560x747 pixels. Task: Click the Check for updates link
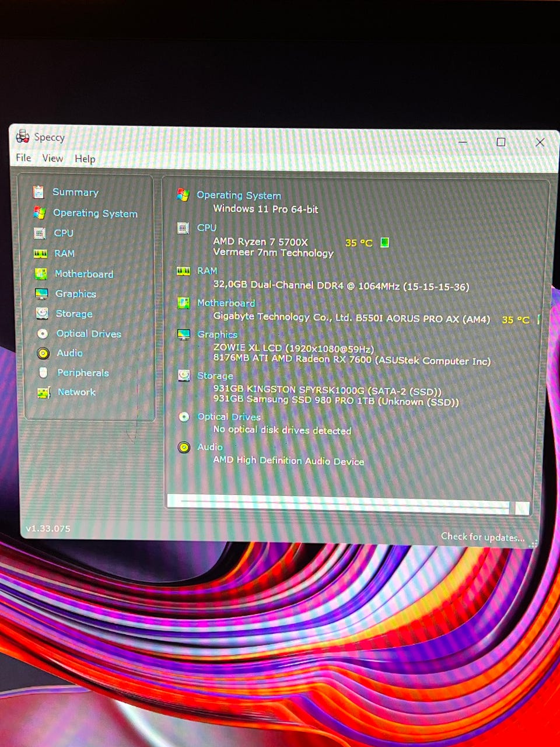[x=482, y=537]
